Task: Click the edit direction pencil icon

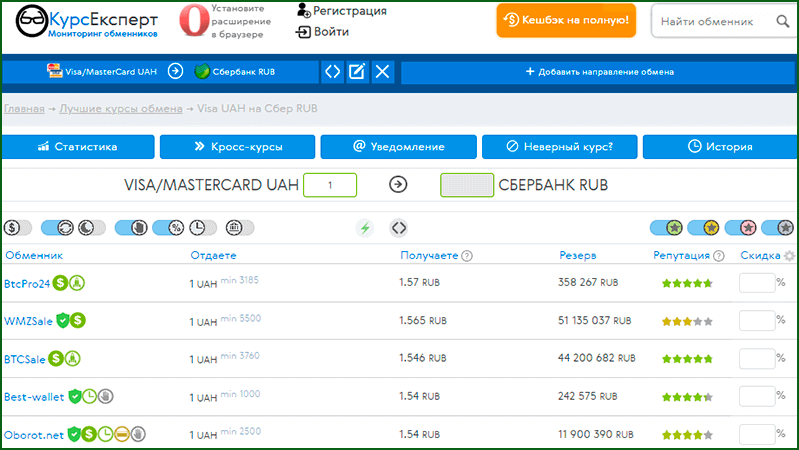Action: pos(357,72)
